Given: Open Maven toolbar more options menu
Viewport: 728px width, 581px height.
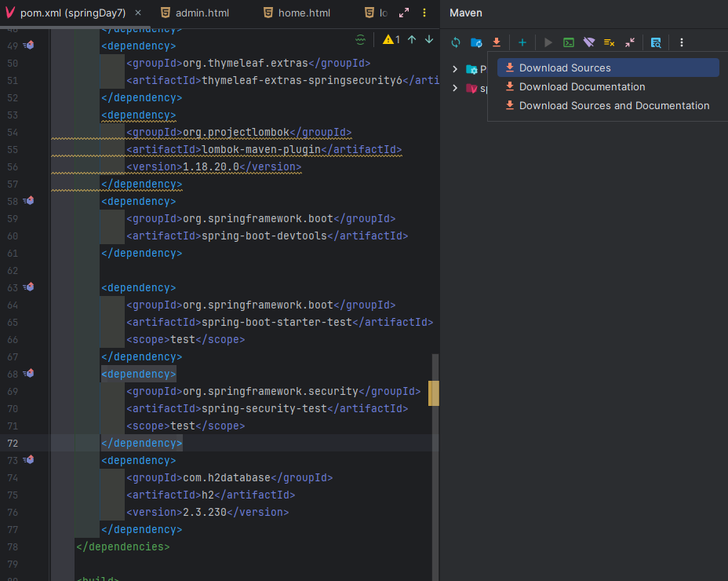Looking at the screenshot, I should 681,42.
